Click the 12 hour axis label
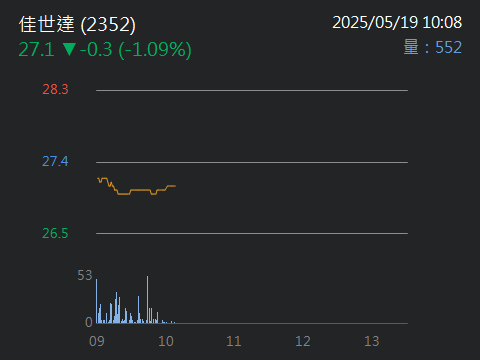Viewport: 480px width, 360px height. point(303,341)
